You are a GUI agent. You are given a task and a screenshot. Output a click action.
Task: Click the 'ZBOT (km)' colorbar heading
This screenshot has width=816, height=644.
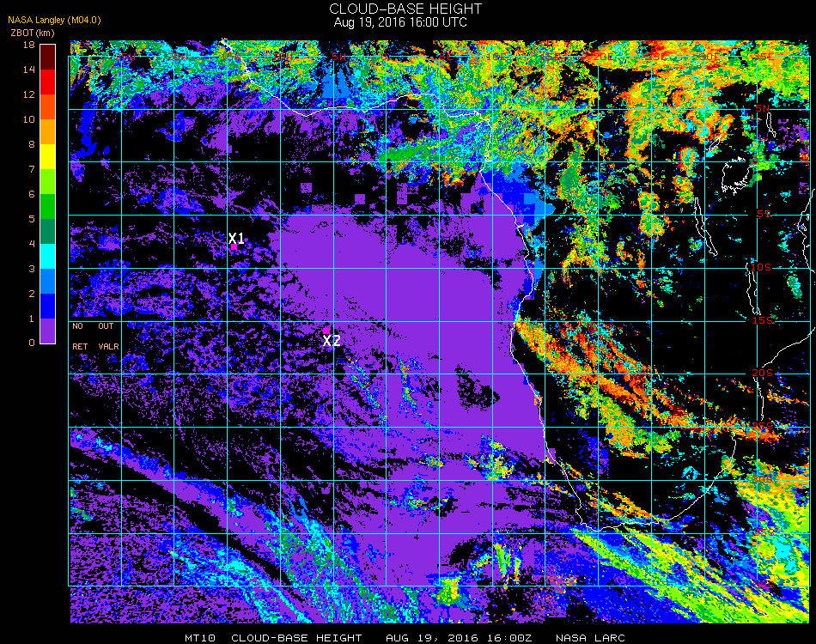pyautogui.click(x=33, y=33)
